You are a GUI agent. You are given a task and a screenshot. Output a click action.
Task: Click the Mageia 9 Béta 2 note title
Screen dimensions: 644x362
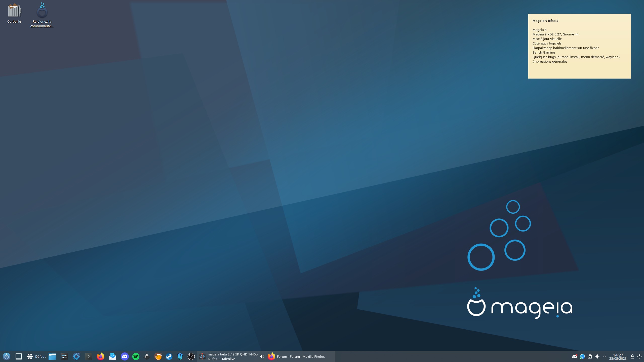pyautogui.click(x=545, y=21)
